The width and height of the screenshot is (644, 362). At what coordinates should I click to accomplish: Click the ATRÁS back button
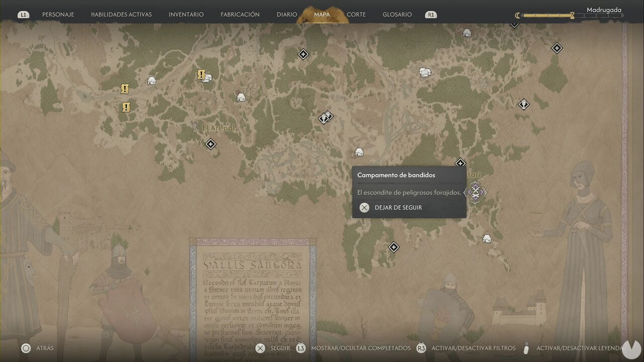[x=38, y=348]
